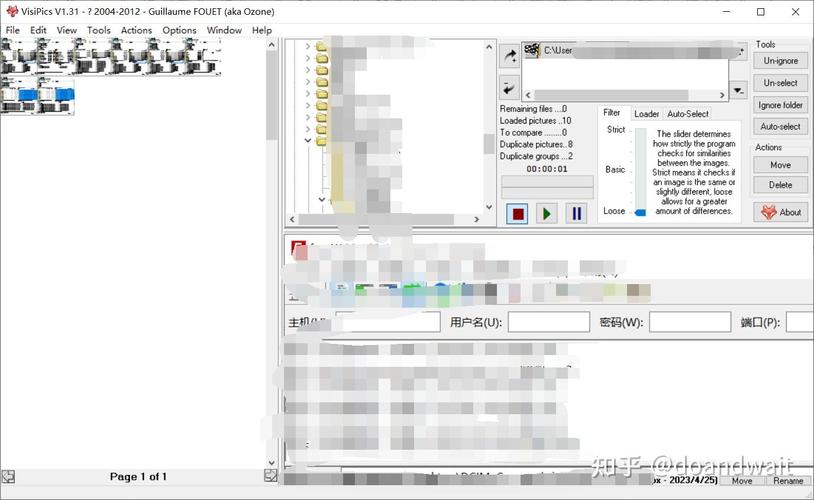Click the Strict label on filter slider
Viewport: 814px width, 500px height.
click(616, 129)
